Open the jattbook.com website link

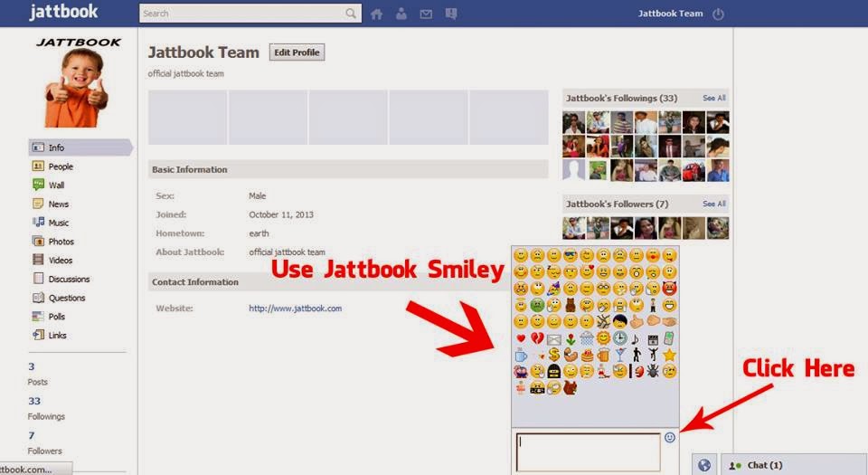point(295,309)
